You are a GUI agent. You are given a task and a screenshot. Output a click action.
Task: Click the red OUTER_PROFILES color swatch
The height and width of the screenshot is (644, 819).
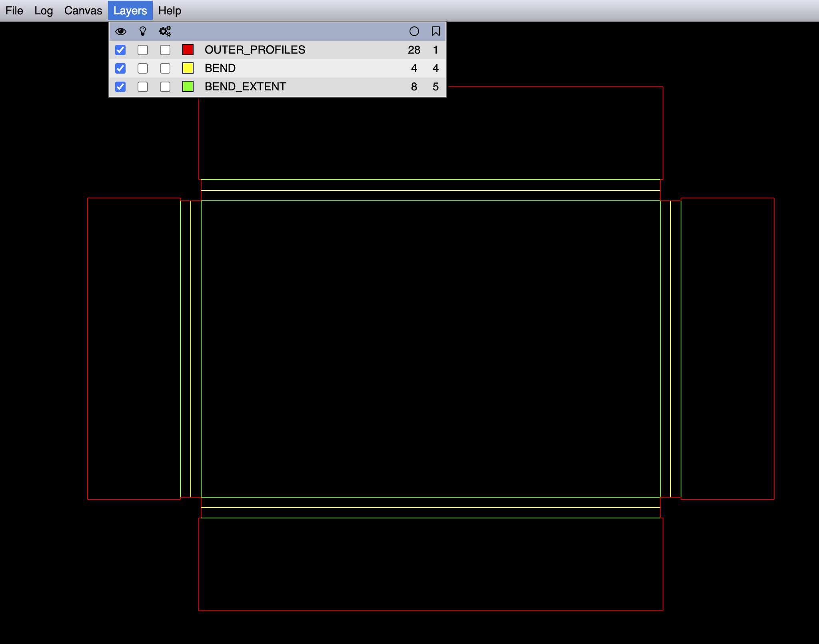point(188,50)
